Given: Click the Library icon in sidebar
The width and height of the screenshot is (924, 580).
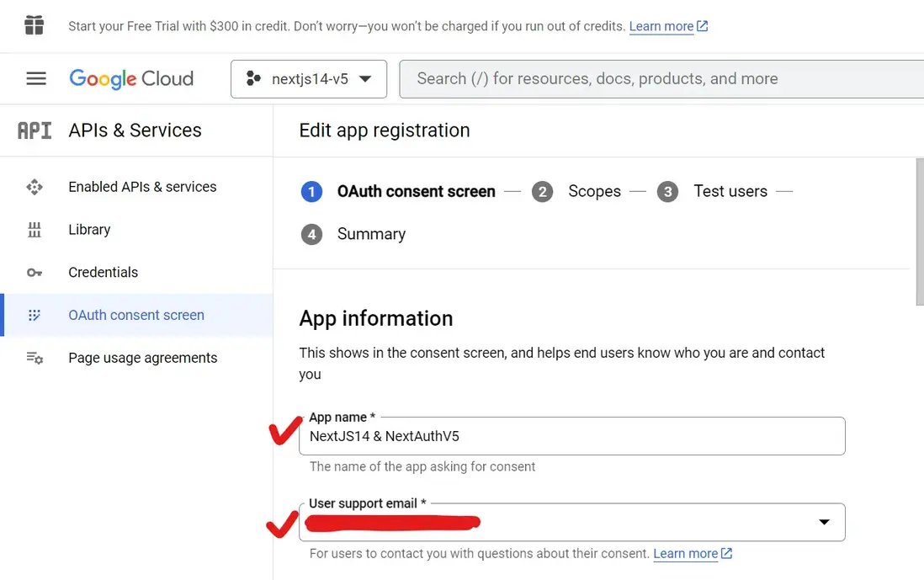Looking at the screenshot, I should point(35,230).
